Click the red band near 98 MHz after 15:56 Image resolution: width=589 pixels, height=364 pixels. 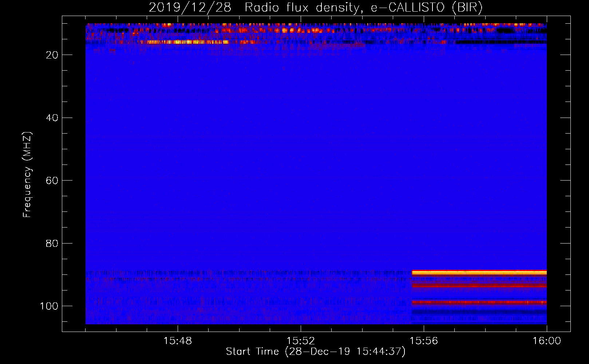[x=479, y=302]
